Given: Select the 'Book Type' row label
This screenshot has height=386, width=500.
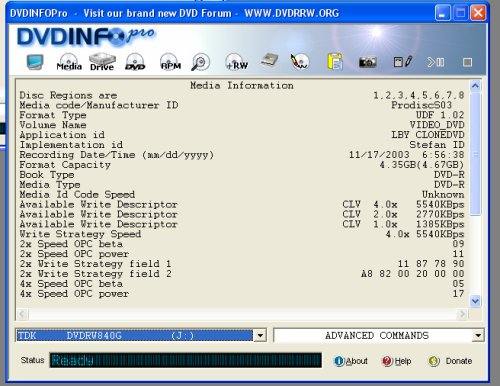Looking at the screenshot, I should click(47, 175).
